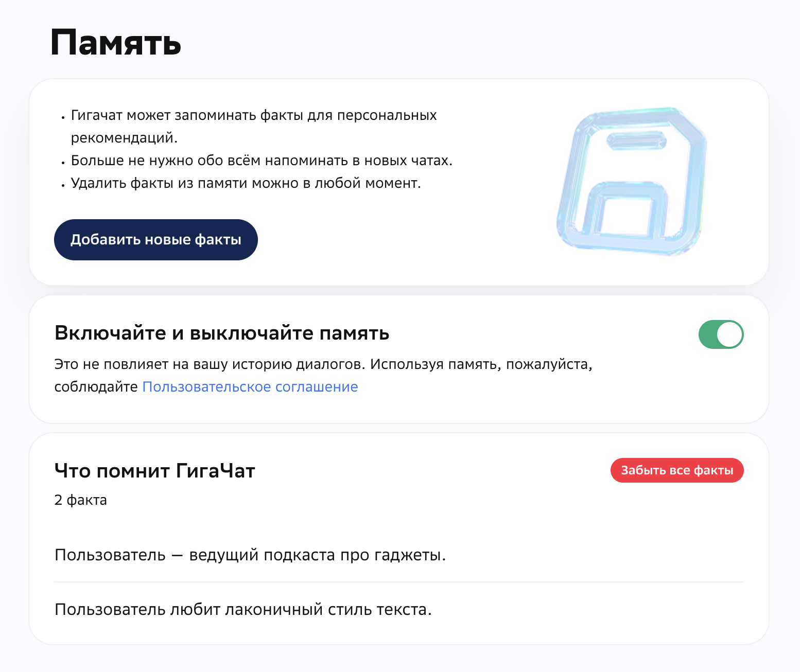Open the "Пользовательское соглашение" link
Screen dimensions: 800x672
click(250, 387)
